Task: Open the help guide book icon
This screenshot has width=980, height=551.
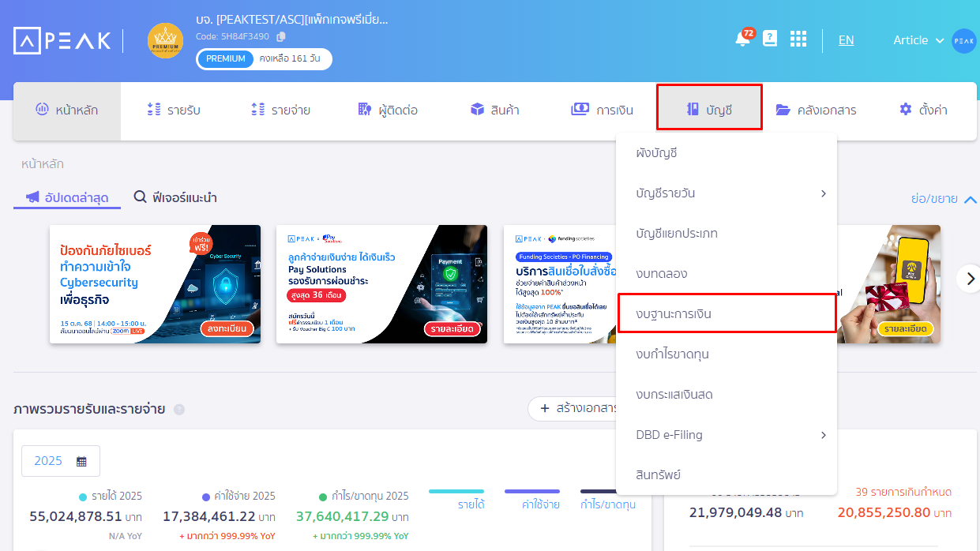Action: click(770, 39)
